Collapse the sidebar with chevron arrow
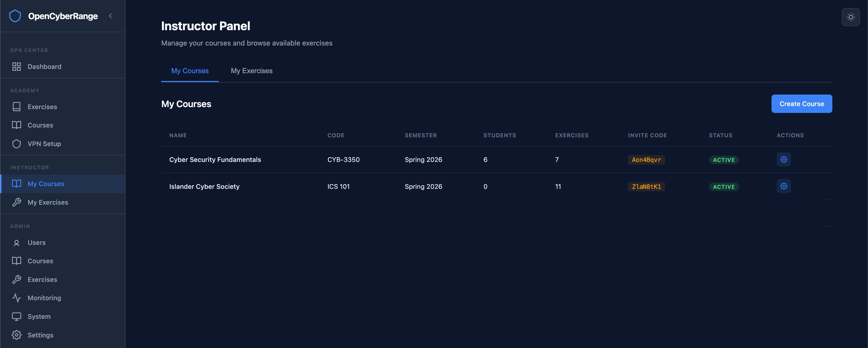The height and width of the screenshot is (348, 868). (x=110, y=16)
